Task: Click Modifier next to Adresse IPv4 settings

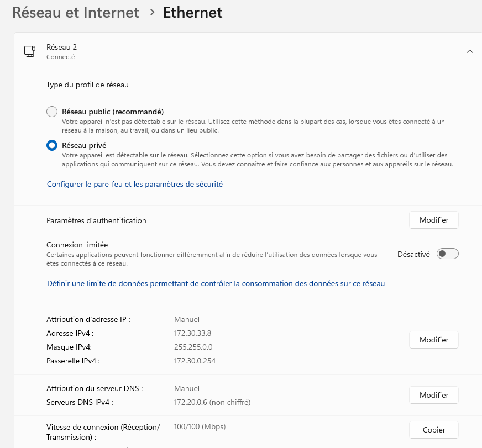Action: point(433,340)
